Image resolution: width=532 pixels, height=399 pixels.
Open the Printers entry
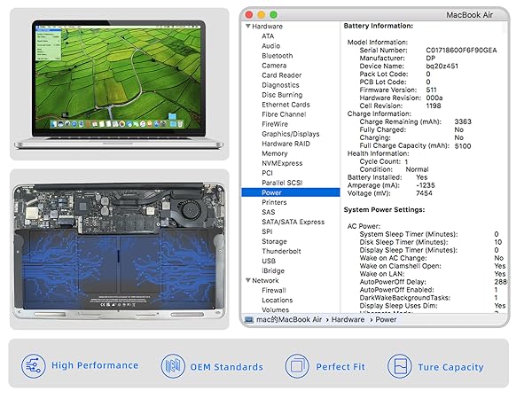(274, 202)
